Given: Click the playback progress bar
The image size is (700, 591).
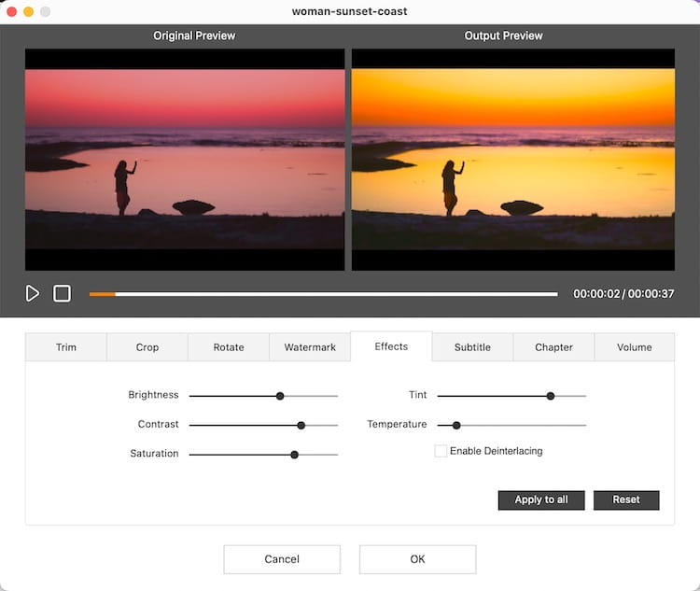Looking at the screenshot, I should pyautogui.click(x=323, y=294).
